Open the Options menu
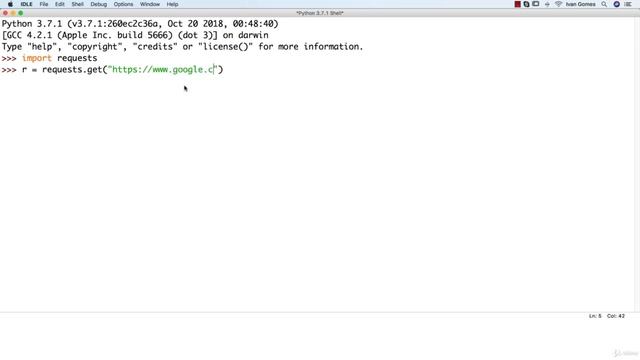The height and width of the screenshot is (360, 640). pos(123,4)
